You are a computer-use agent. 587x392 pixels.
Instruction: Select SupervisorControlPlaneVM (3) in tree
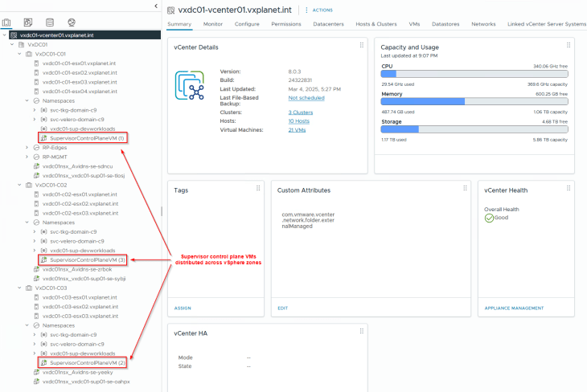84,260
